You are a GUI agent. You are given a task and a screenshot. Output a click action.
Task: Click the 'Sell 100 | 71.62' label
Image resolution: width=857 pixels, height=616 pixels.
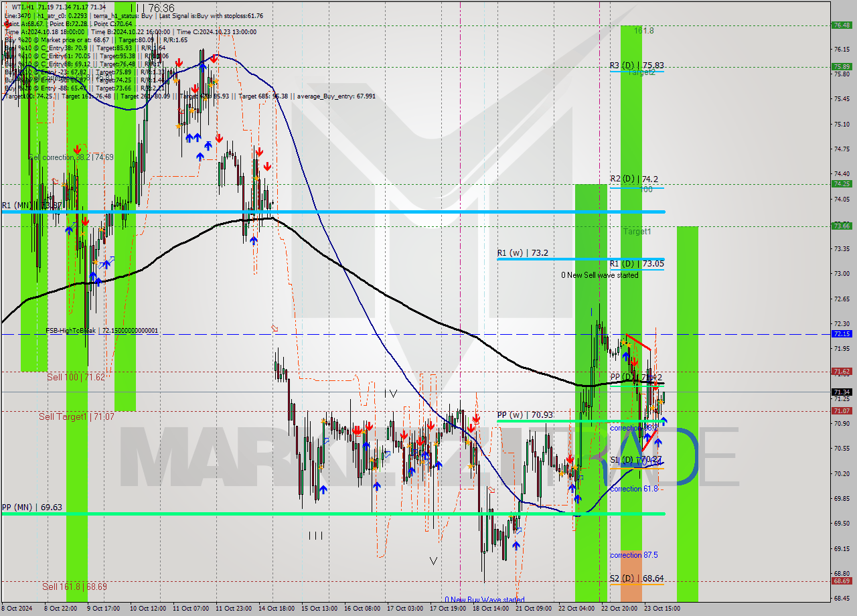[76, 378]
